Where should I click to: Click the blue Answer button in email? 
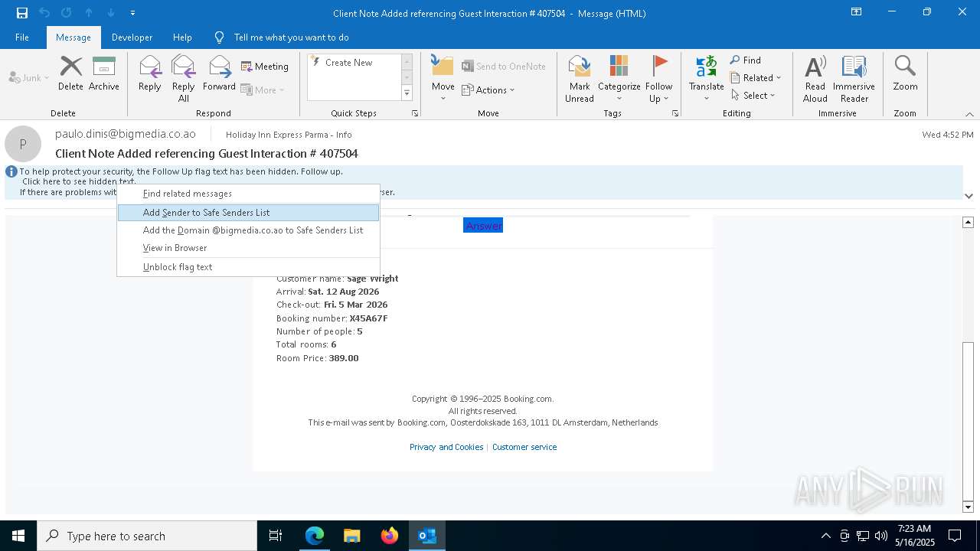pyautogui.click(x=483, y=226)
